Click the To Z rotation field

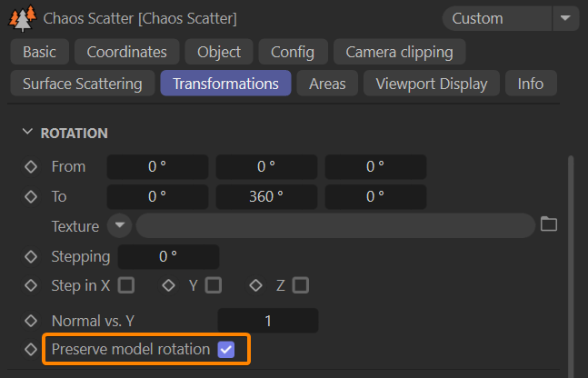click(375, 197)
